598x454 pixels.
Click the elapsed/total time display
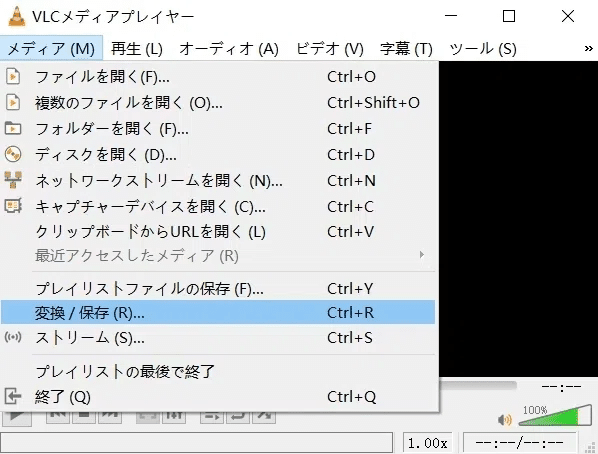[519, 443]
